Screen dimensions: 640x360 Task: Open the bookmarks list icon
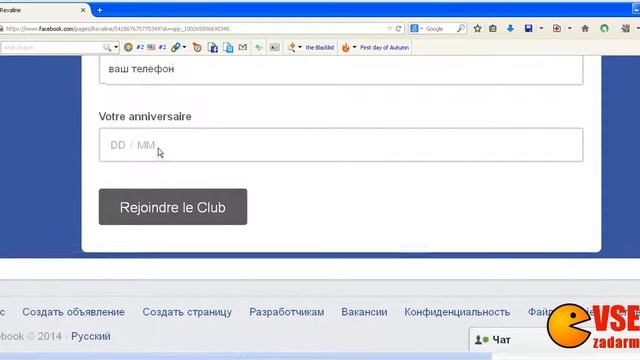click(x=493, y=29)
